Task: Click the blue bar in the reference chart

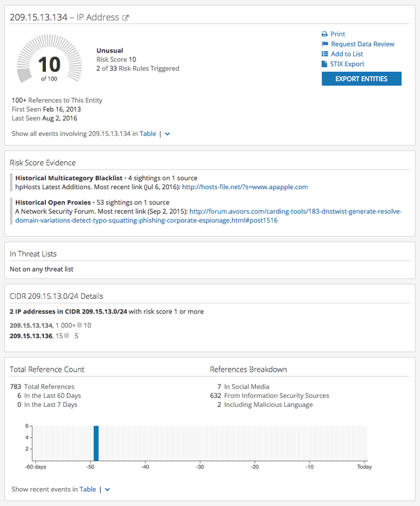Action: point(96,443)
